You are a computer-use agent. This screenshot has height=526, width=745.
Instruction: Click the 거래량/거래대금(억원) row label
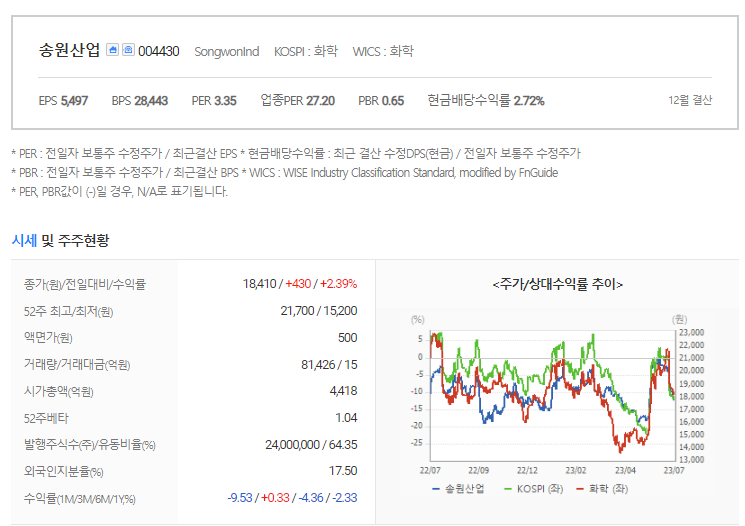77,364
